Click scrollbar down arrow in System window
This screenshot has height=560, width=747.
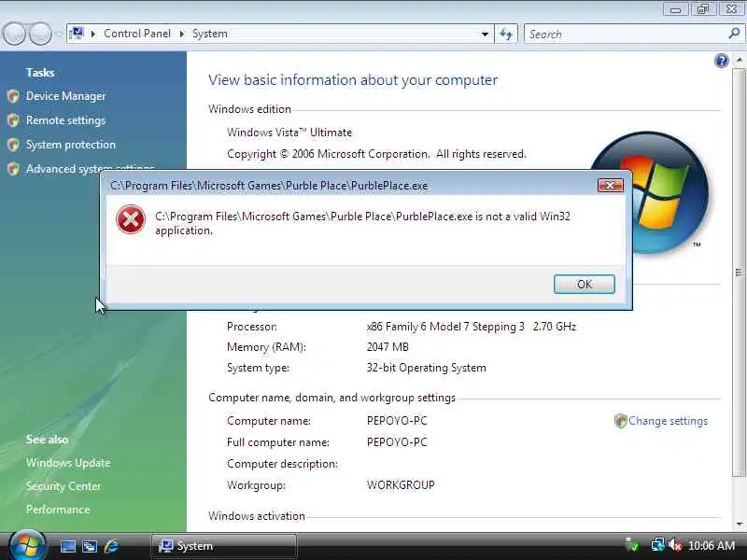pyautogui.click(x=739, y=525)
